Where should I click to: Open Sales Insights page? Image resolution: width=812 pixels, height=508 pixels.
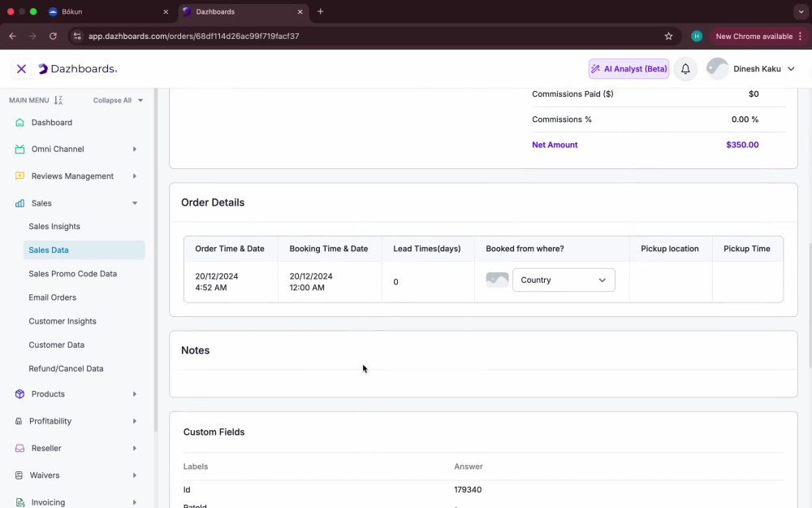(54, 227)
